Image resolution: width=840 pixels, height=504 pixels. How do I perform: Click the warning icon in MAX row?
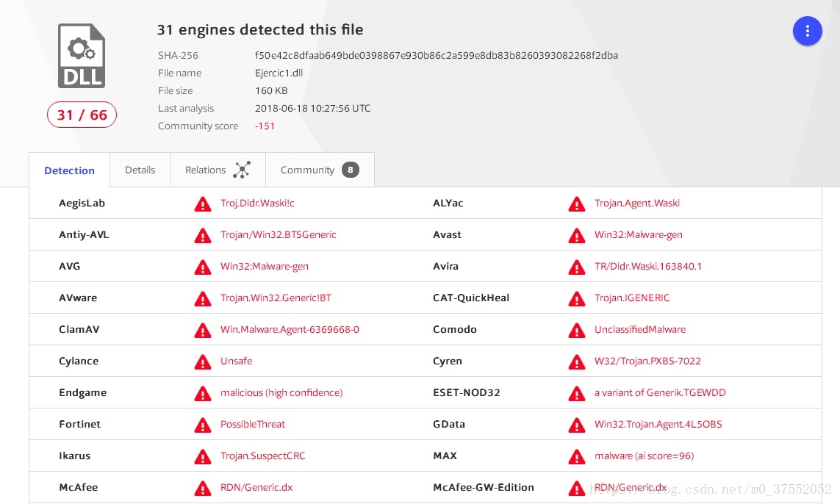click(x=576, y=457)
